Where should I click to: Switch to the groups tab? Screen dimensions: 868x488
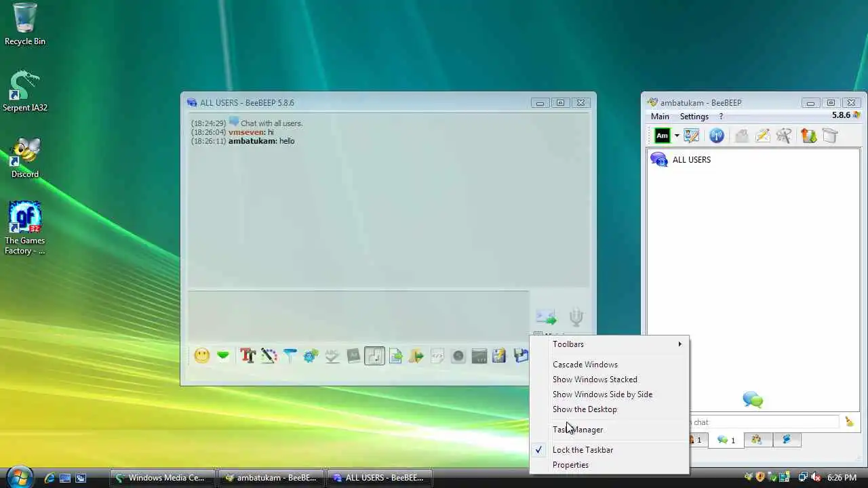tap(757, 439)
